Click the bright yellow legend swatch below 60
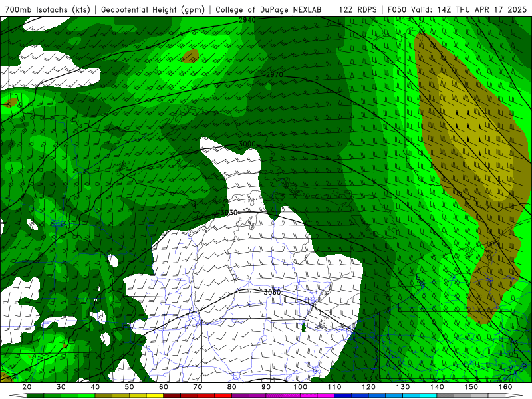Screen dimensions: 532x399 (x=155, y=396)
